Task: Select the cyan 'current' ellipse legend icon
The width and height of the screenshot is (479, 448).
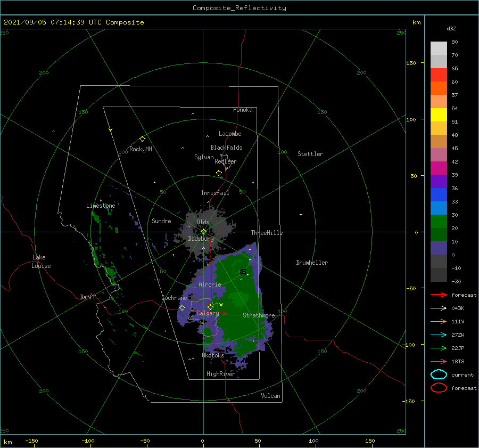Action: tap(439, 374)
